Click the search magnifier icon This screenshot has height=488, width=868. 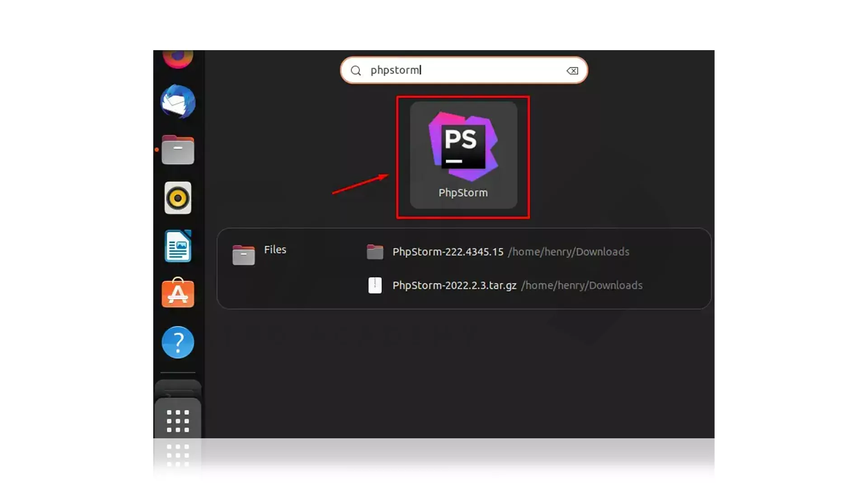tap(356, 70)
